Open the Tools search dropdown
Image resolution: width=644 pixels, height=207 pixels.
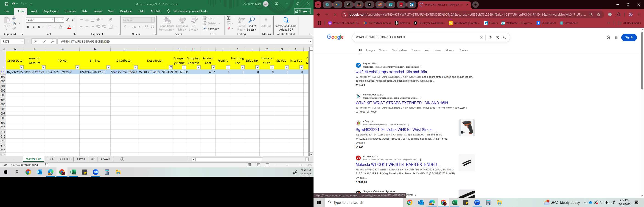[464, 50]
